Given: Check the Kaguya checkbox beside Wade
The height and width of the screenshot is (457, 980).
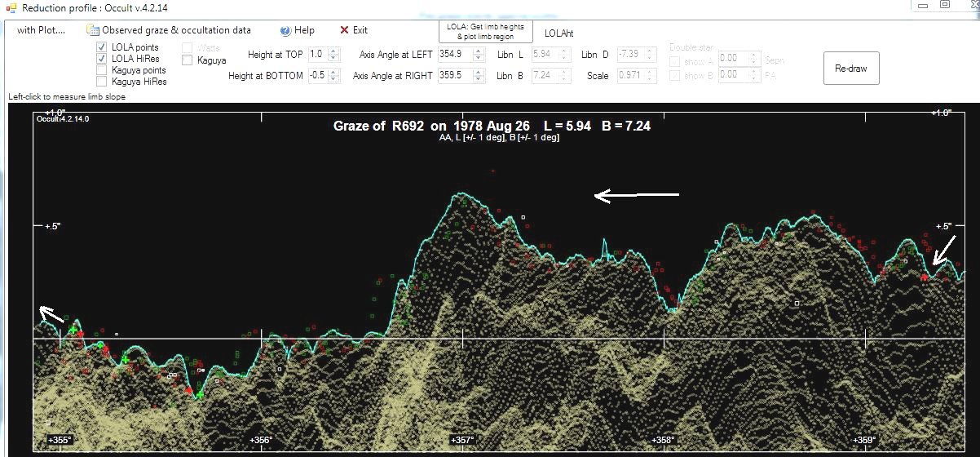Looking at the screenshot, I should click(188, 60).
